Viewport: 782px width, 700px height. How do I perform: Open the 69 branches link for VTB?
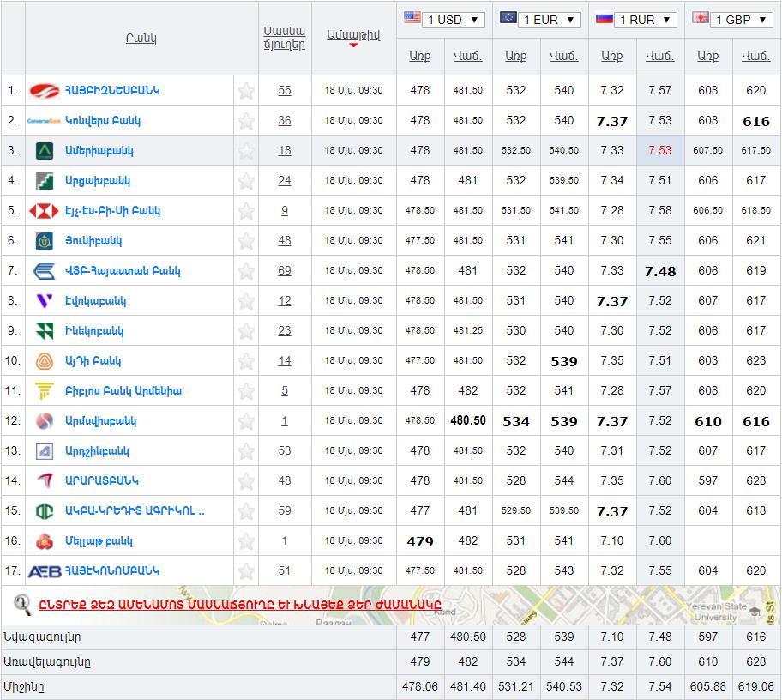pos(285,271)
